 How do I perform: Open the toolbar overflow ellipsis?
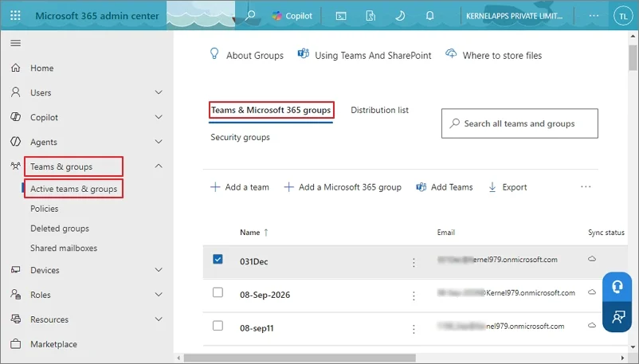(x=586, y=186)
